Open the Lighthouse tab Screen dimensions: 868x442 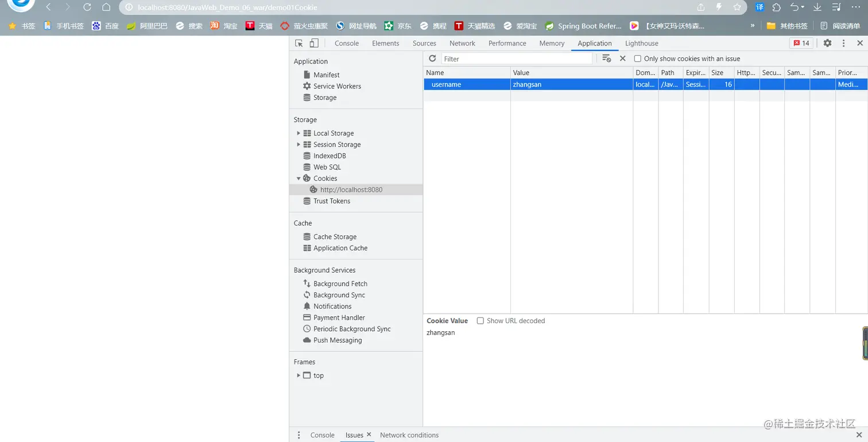(x=641, y=43)
